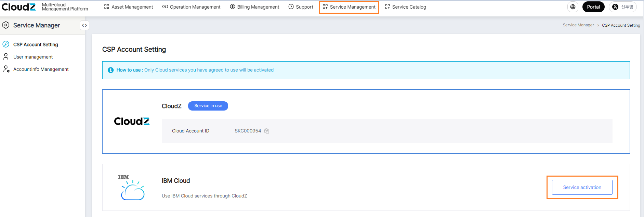Click the Cloud Account ID label
Image resolution: width=644 pixels, height=217 pixels.
coord(190,131)
